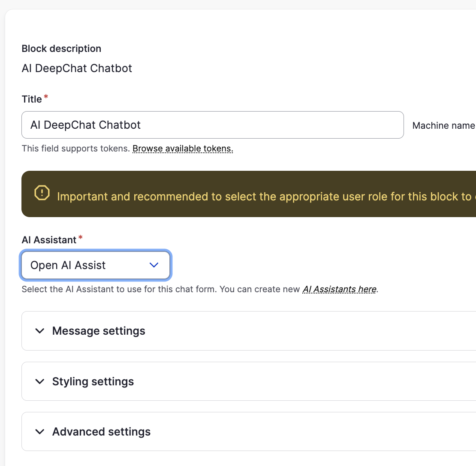Click the AI Assistant field label

point(49,240)
